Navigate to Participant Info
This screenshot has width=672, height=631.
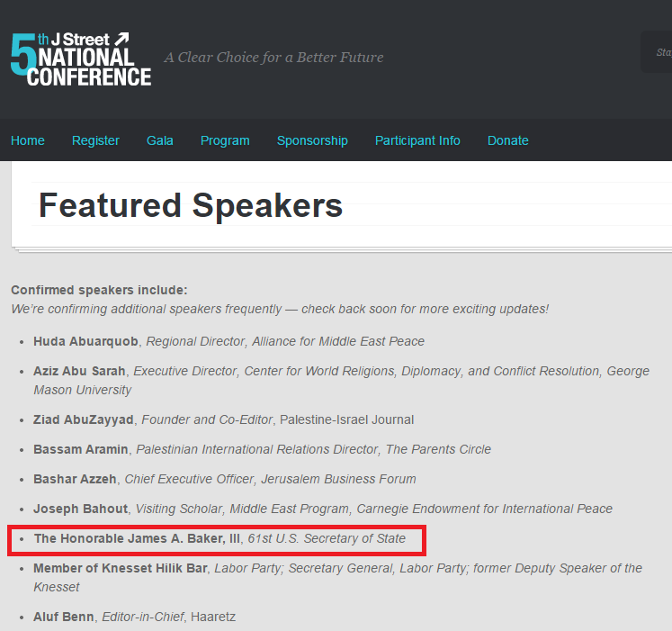[417, 140]
